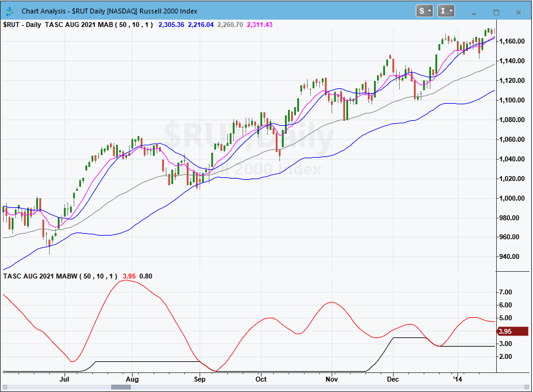The width and height of the screenshot is (533, 392).
Task: Open the S symbol linking dropdown
Action: tap(424, 11)
